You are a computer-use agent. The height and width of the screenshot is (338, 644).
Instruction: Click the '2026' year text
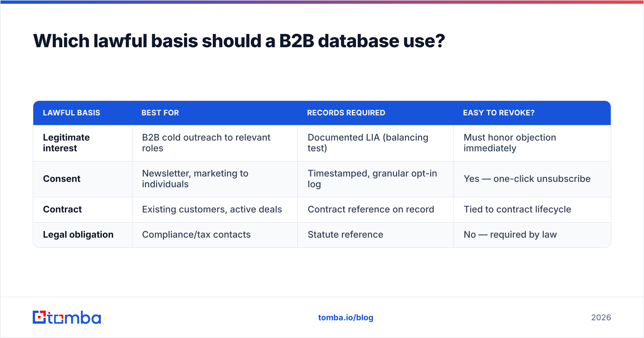[601, 318]
